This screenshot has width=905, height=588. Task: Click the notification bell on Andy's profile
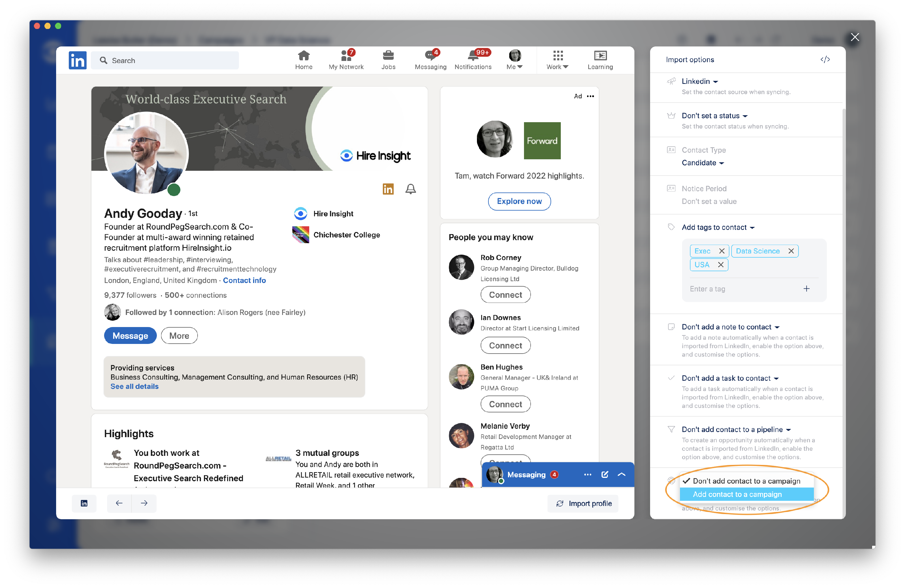pos(410,189)
